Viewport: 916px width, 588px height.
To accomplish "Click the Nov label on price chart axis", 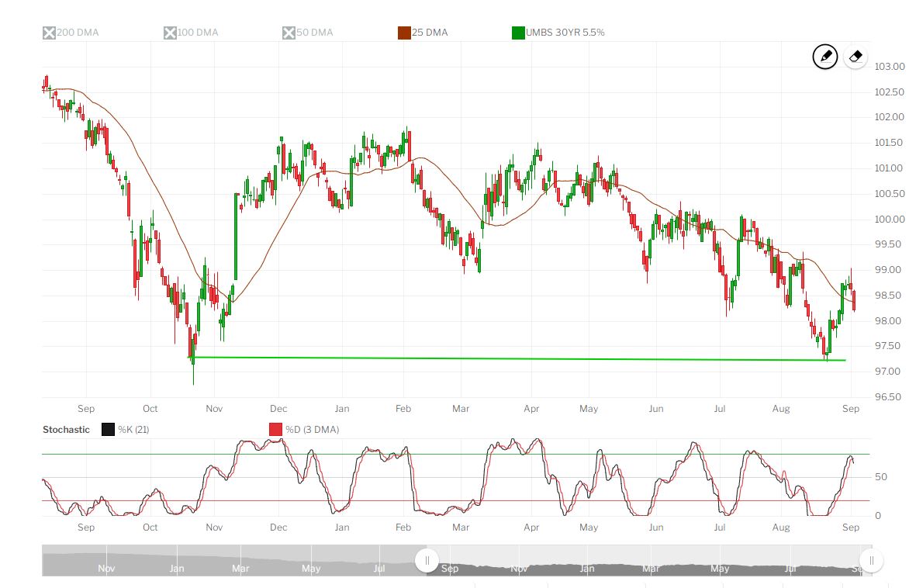I will tap(214, 409).
